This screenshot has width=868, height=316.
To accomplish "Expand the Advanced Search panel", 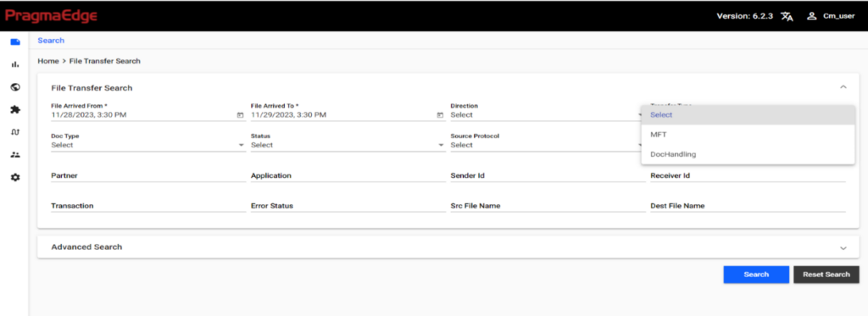I will point(843,247).
